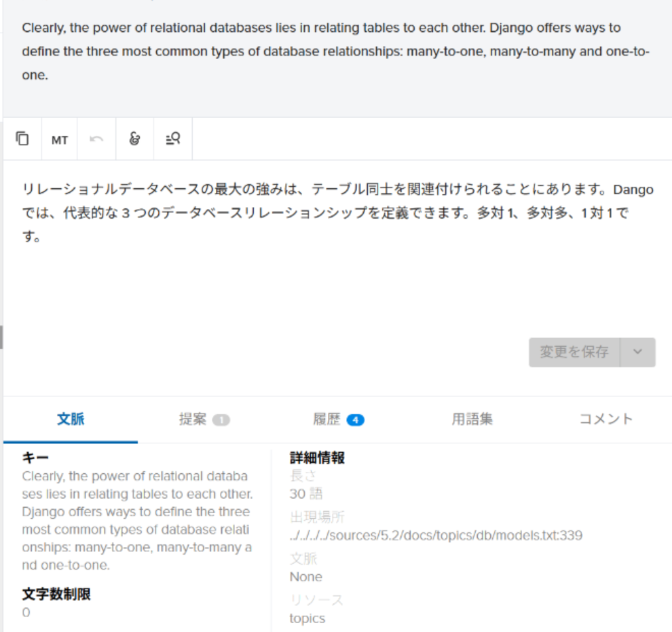Open the special characters icon

(134, 138)
